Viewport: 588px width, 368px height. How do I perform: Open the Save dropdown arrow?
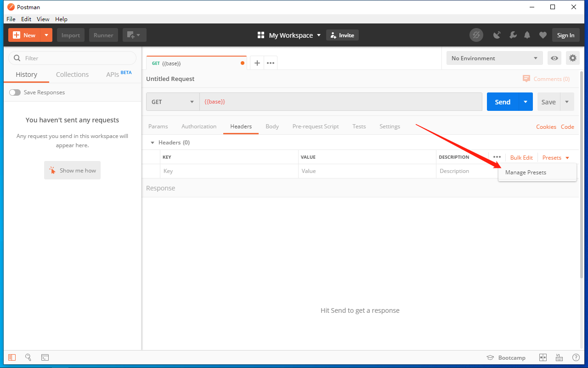(567, 102)
